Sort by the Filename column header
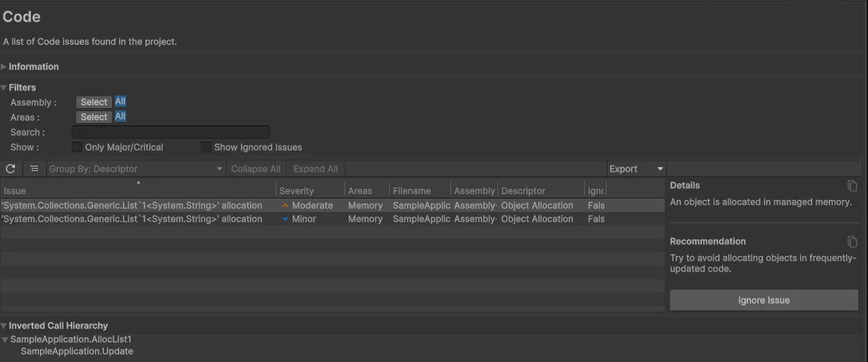Viewport: 868px width, 362px height. pos(412,191)
